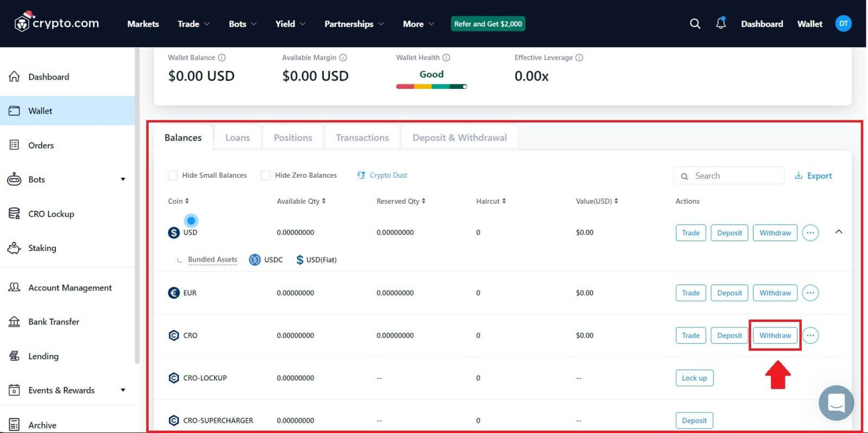Enable Hide Zero Balances checkbox
Image resolution: width=868 pixels, height=433 pixels.
tap(265, 175)
